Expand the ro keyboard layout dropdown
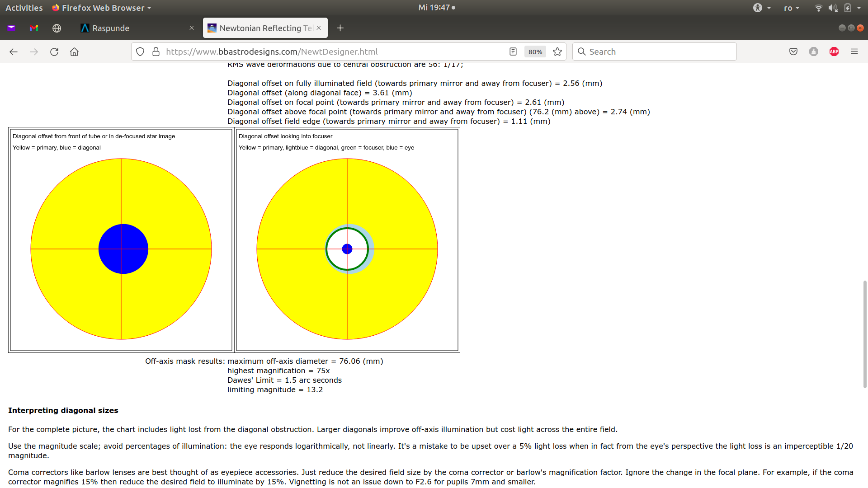The height and width of the screenshot is (488, 868). [x=792, y=8]
